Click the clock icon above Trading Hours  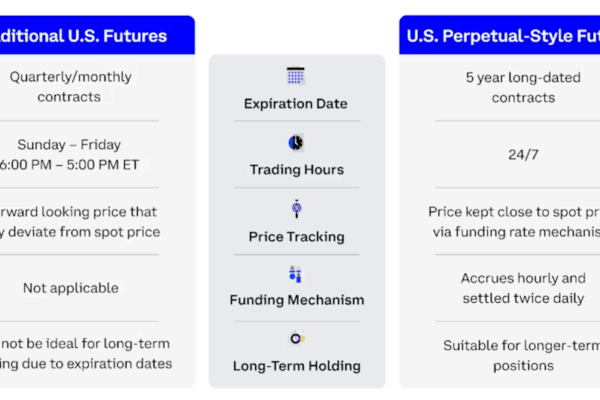point(296,143)
